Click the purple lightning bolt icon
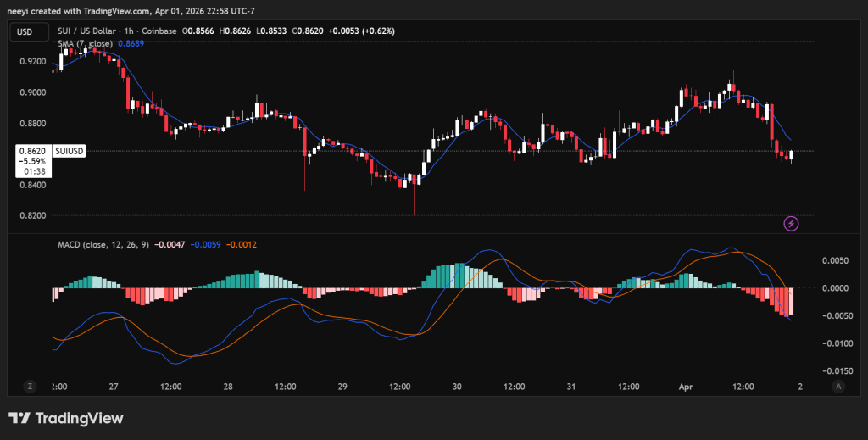The image size is (868, 440). [x=791, y=223]
